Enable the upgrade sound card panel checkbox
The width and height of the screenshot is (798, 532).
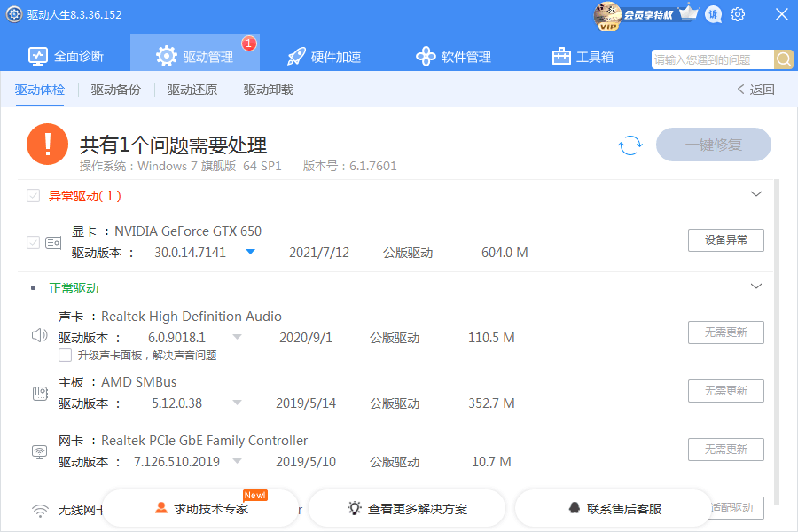click(65, 356)
